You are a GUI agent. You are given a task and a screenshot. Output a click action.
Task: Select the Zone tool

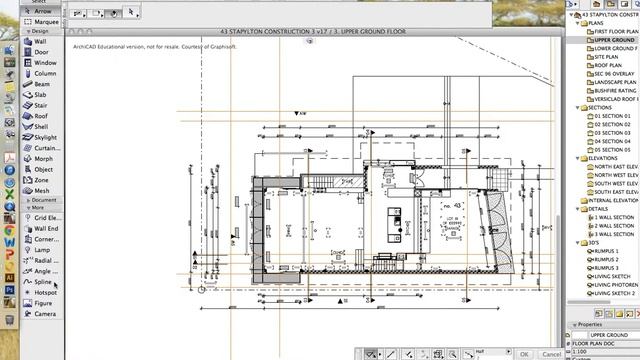[42, 180]
